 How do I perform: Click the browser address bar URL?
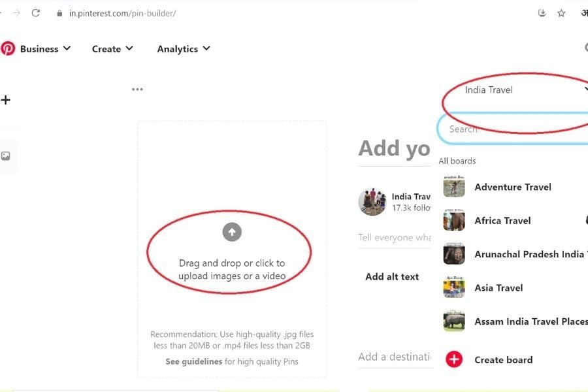pyautogui.click(x=123, y=13)
